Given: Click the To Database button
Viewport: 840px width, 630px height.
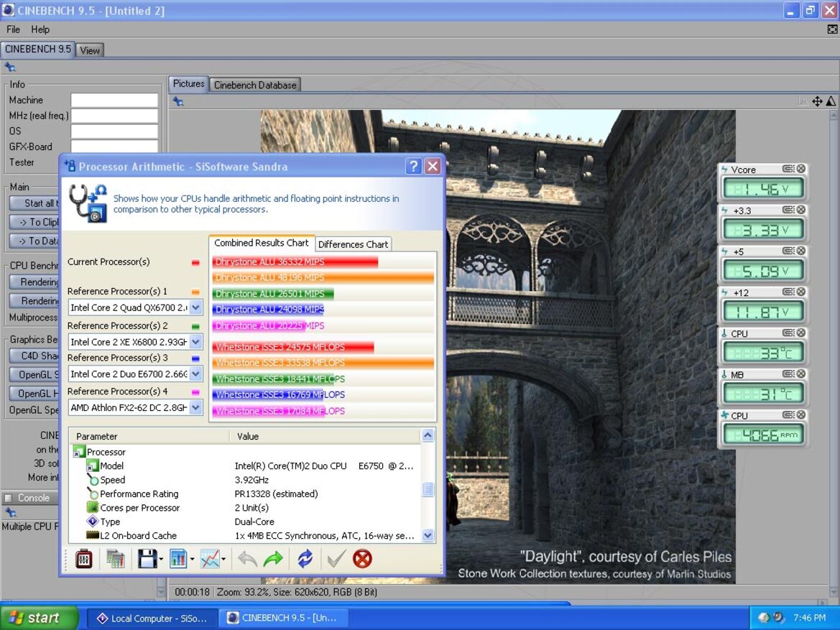Looking at the screenshot, I should pyautogui.click(x=34, y=241).
